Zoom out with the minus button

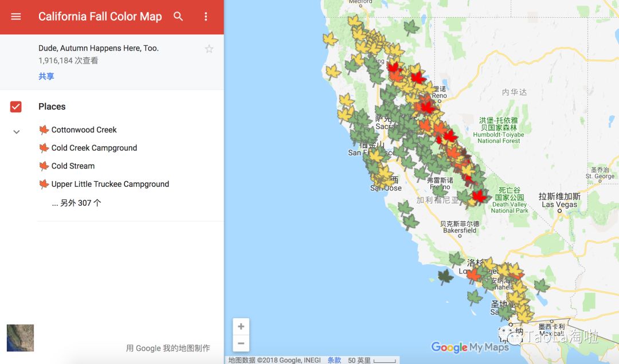[241, 343]
